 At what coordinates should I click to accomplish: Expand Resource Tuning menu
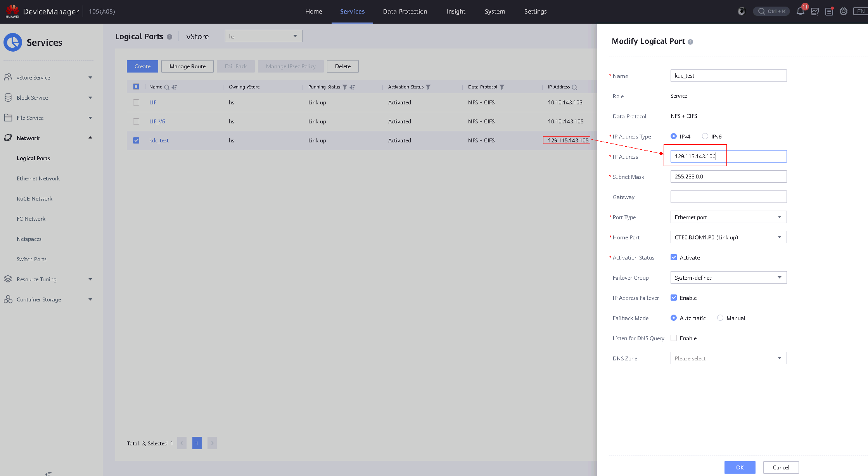coord(90,279)
